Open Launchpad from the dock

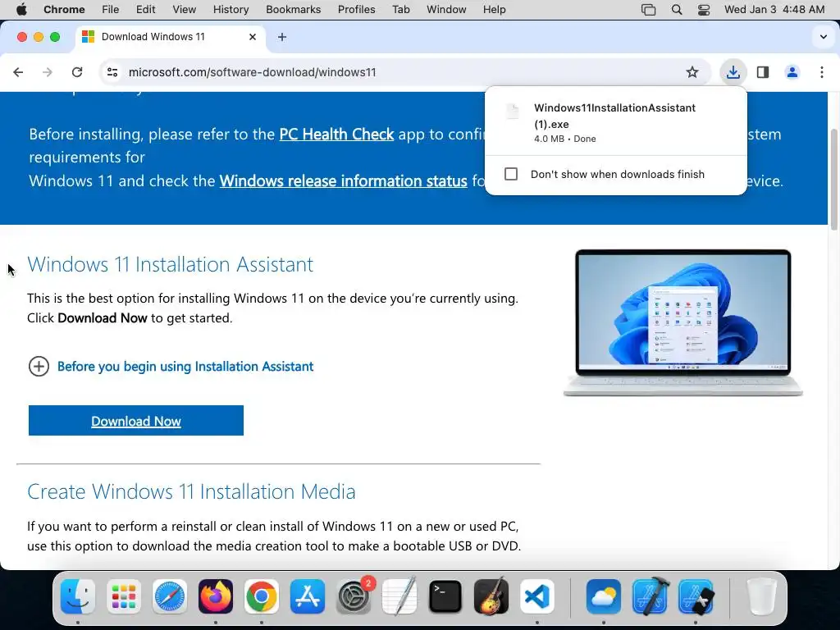pyautogui.click(x=124, y=596)
